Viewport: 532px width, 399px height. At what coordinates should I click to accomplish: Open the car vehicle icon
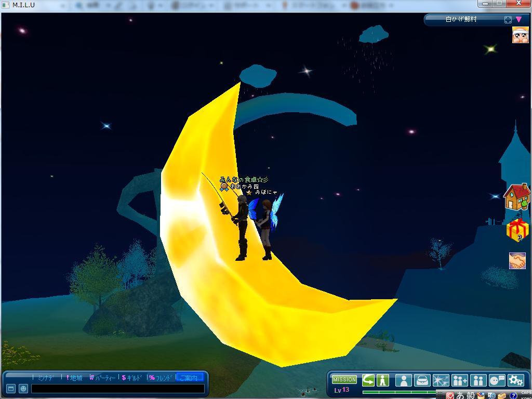(422, 380)
